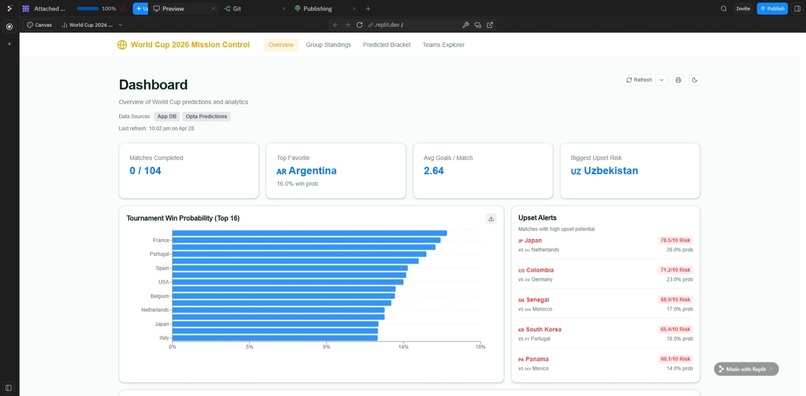Viewport: 806px width, 396px height.
Task: Toggle dark mode moon icon
Action: [x=694, y=80]
